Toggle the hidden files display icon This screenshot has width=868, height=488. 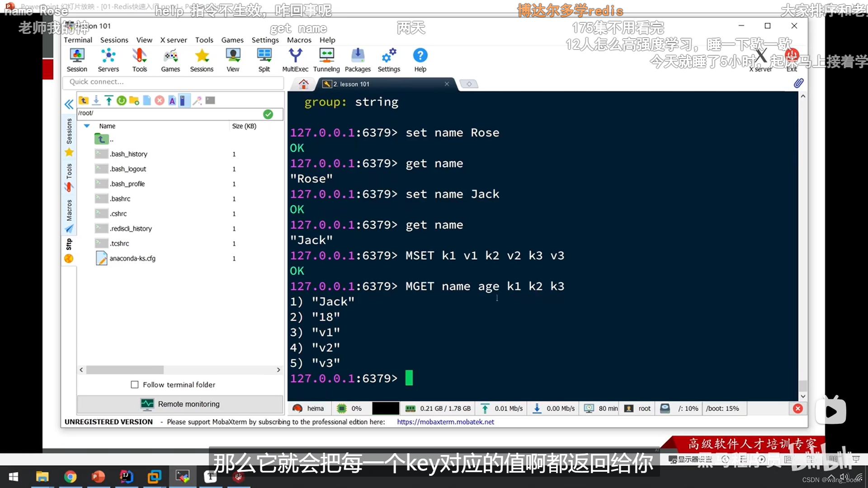183,100
